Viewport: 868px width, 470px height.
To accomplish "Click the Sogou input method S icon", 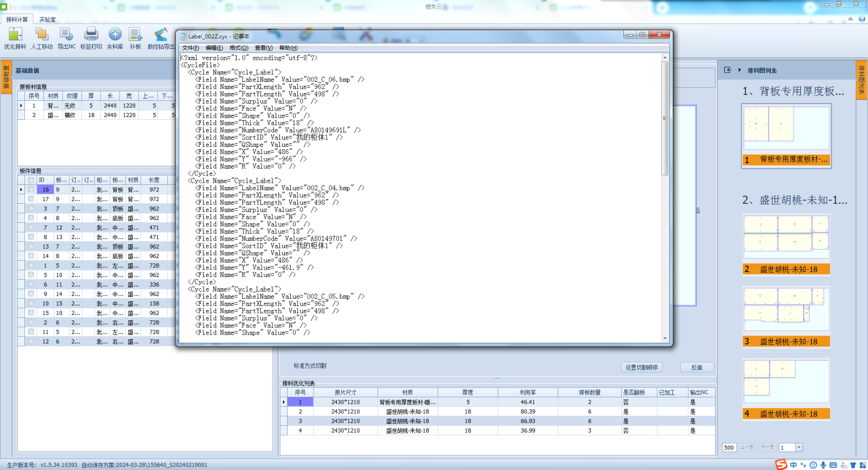I will [781, 465].
